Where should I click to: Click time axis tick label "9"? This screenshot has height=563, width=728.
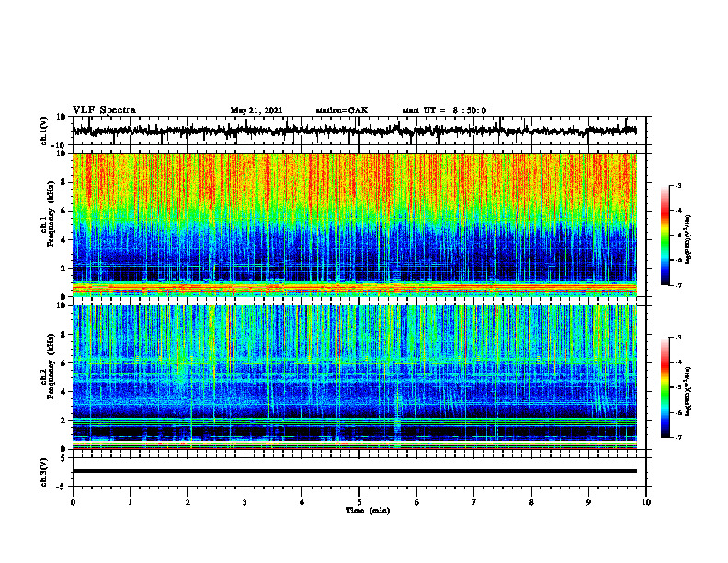588,502
